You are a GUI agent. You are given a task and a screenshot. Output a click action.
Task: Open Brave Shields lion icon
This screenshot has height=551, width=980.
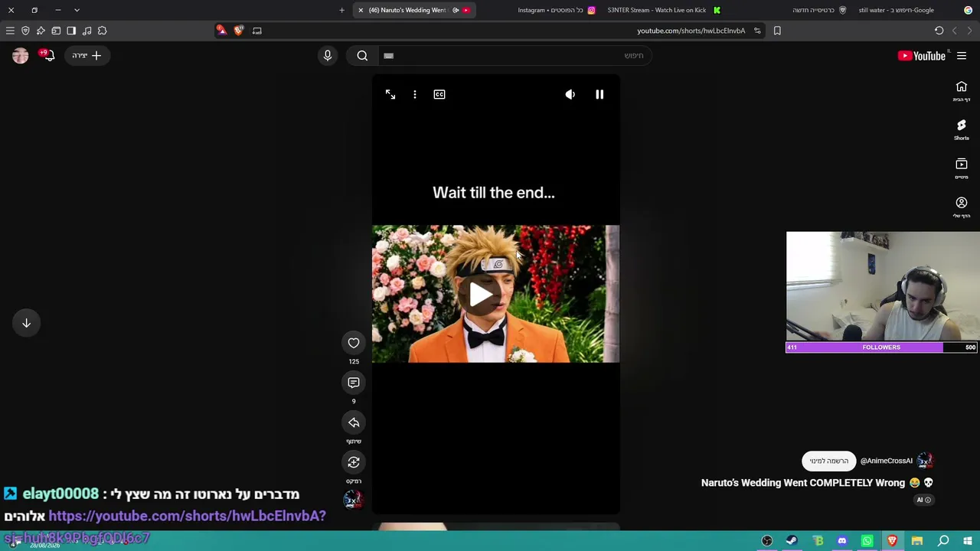[x=239, y=31]
